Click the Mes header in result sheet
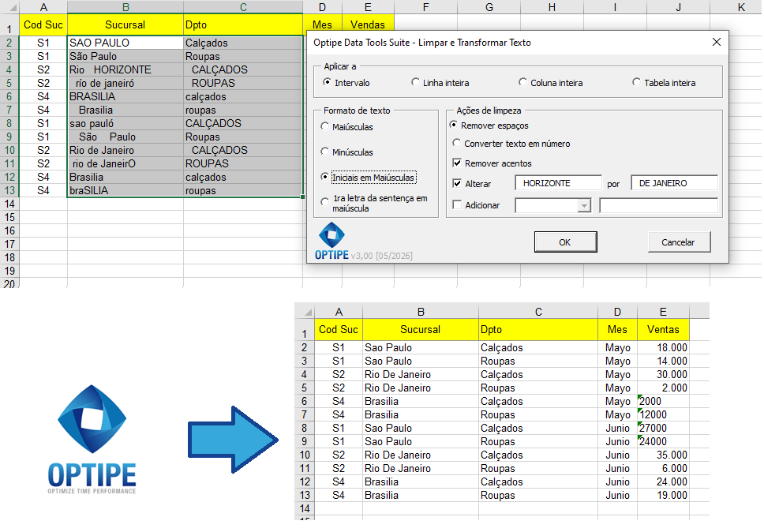 617,329
